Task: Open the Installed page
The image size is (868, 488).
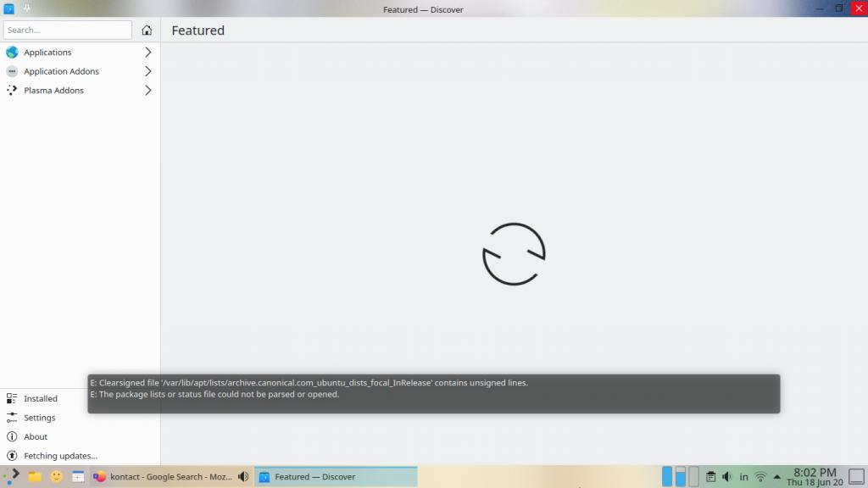Action: tap(40, 398)
